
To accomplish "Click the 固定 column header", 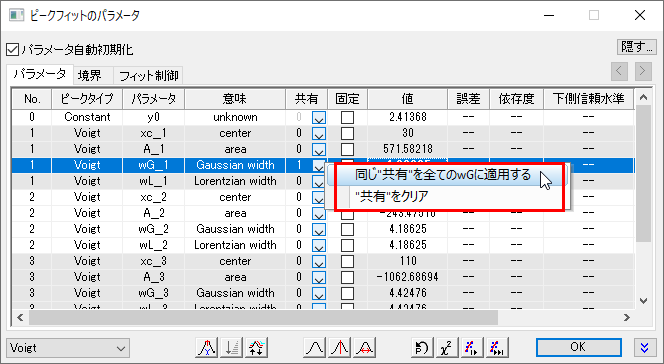I will point(347,99).
